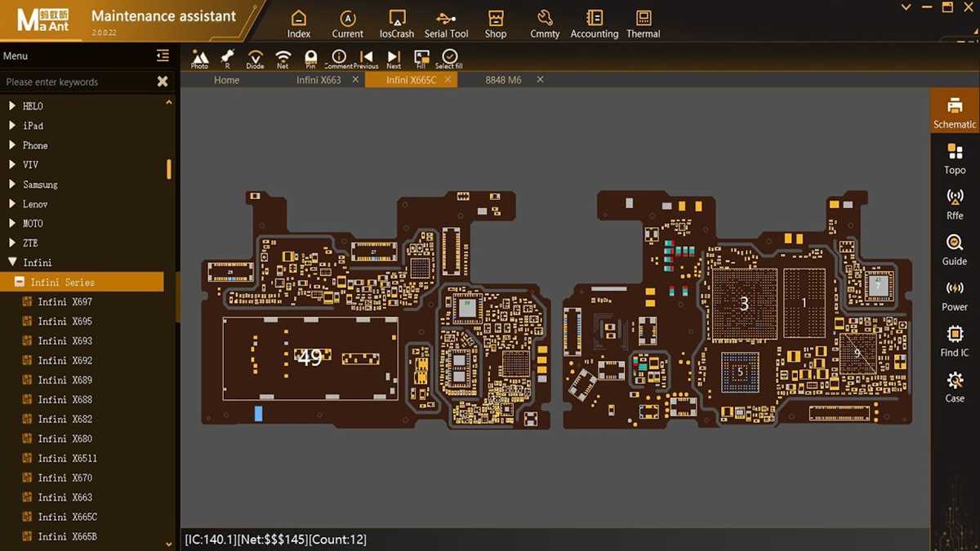The height and width of the screenshot is (551, 980).
Task: Expand the Phone tree node
Action: [12, 145]
